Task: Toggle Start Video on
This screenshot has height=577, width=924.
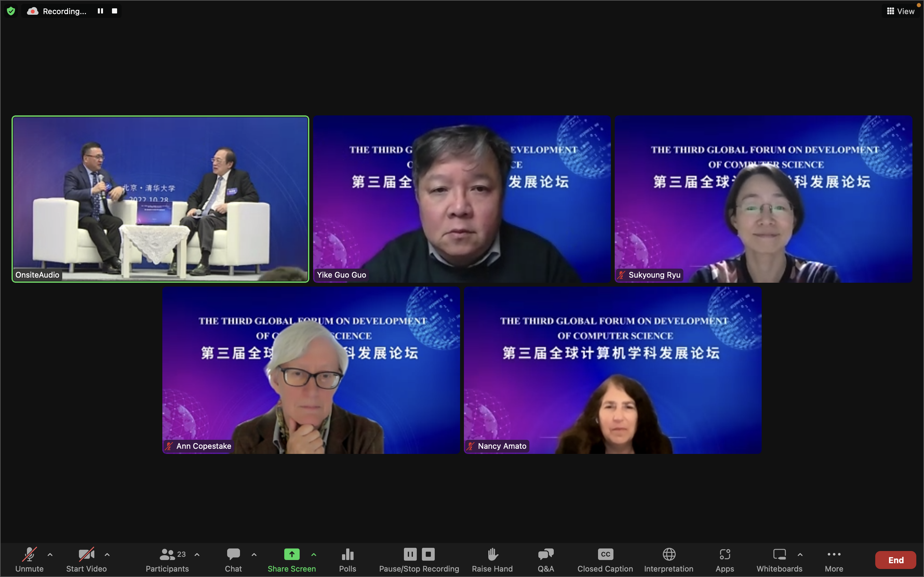Action: click(86, 559)
